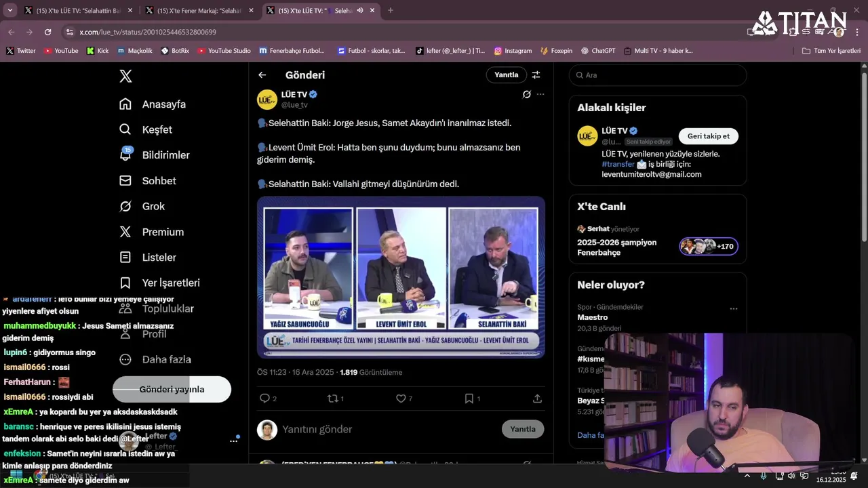
Task: Show hidden tray icons chevron
Action: pos(747,476)
